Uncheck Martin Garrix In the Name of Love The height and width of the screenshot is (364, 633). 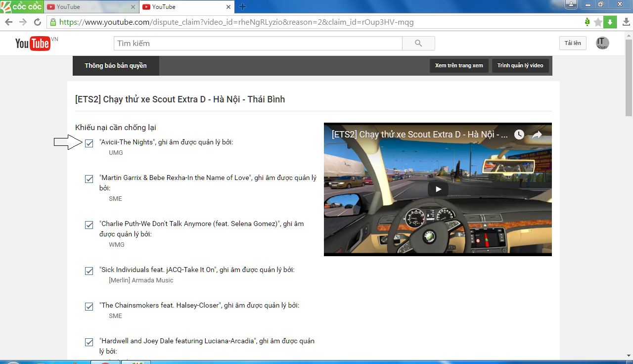89,179
